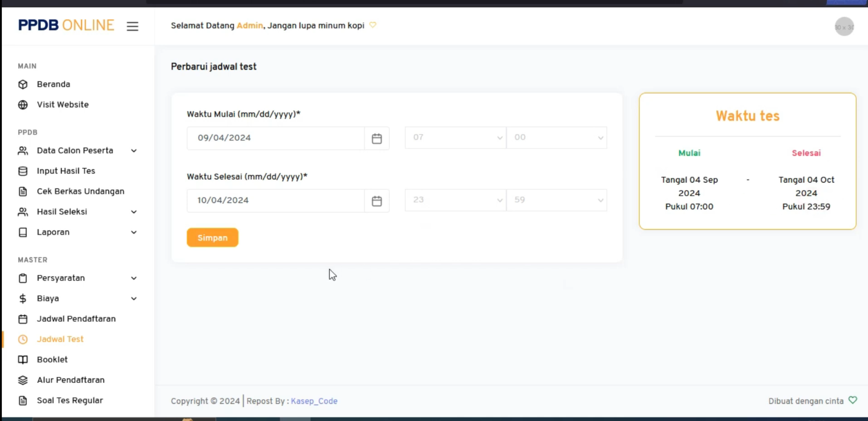Click the Alur Pendaftaran layers icon
This screenshot has width=868, height=421.
23,380
